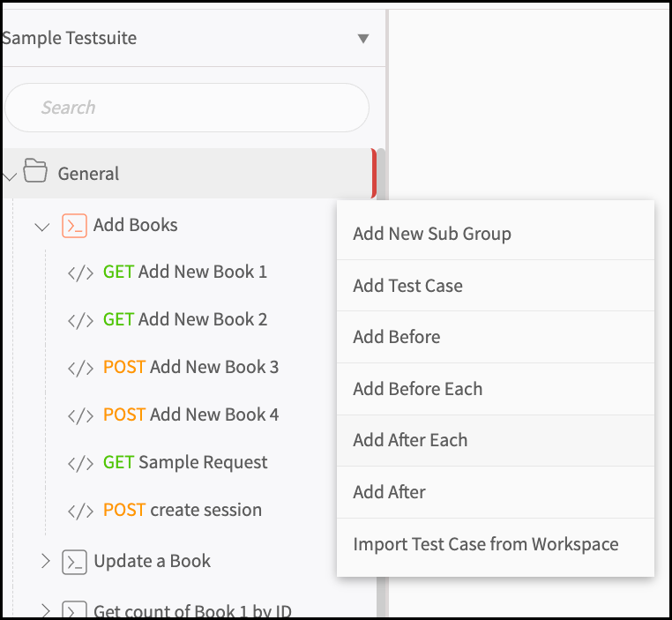Screen dimensions: 672x620
Task: Choose Add Before Each menu item
Action: pyautogui.click(x=496, y=389)
